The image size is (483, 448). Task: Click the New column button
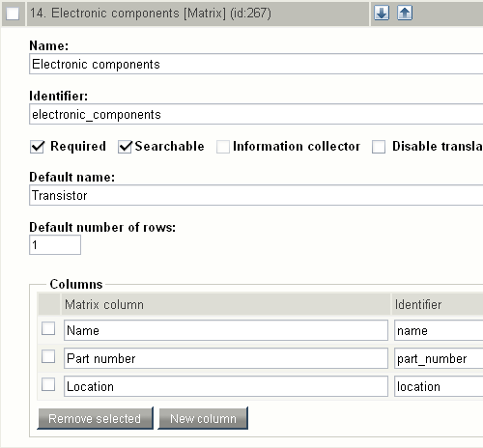coord(203,418)
